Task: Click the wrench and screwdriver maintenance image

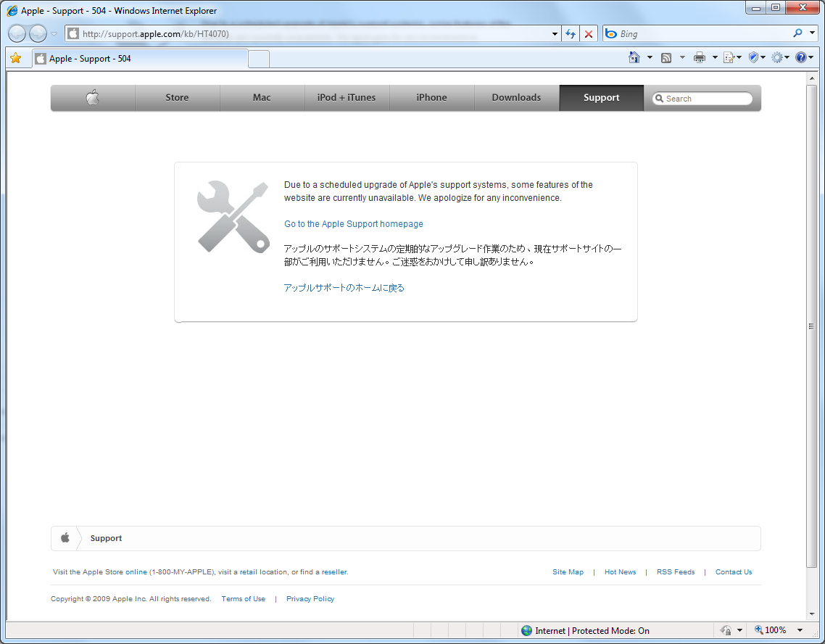Action: [233, 216]
